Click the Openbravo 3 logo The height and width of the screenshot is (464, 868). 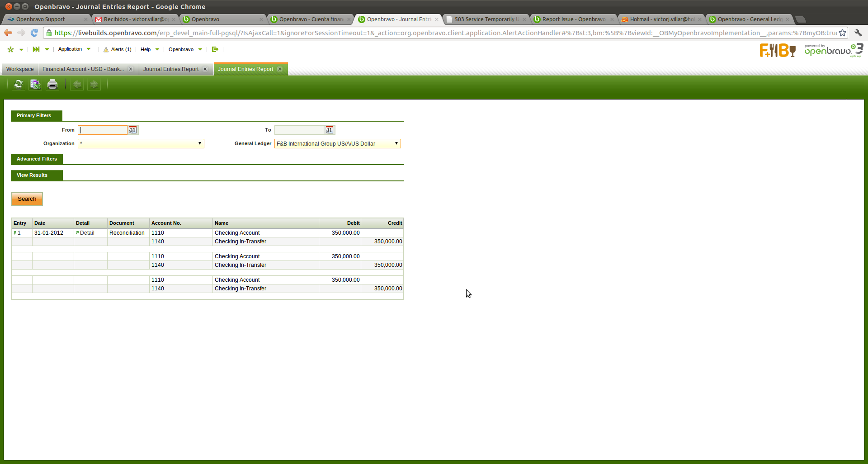pos(834,50)
